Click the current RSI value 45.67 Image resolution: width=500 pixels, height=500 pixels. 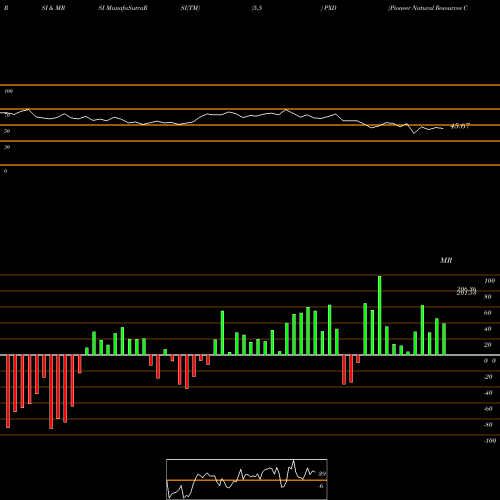point(460,126)
